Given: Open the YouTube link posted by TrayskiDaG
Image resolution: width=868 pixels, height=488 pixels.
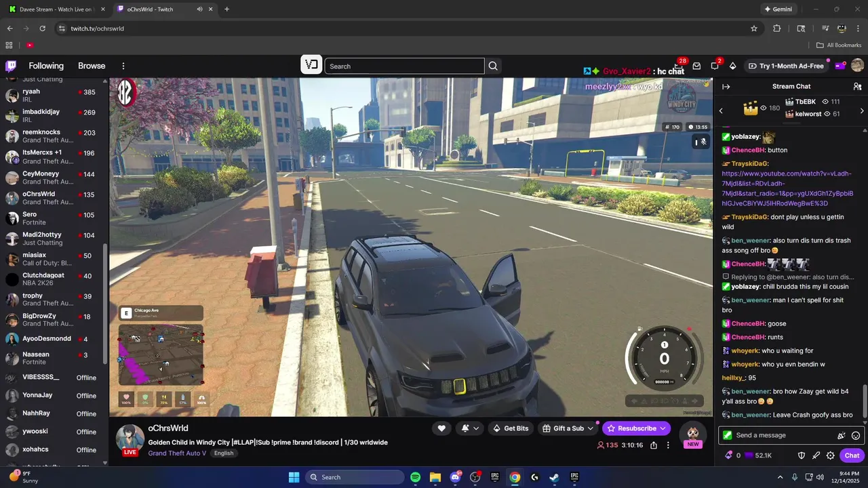Looking at the screenshot, I should pyautogui.click(x=787, y=188).
